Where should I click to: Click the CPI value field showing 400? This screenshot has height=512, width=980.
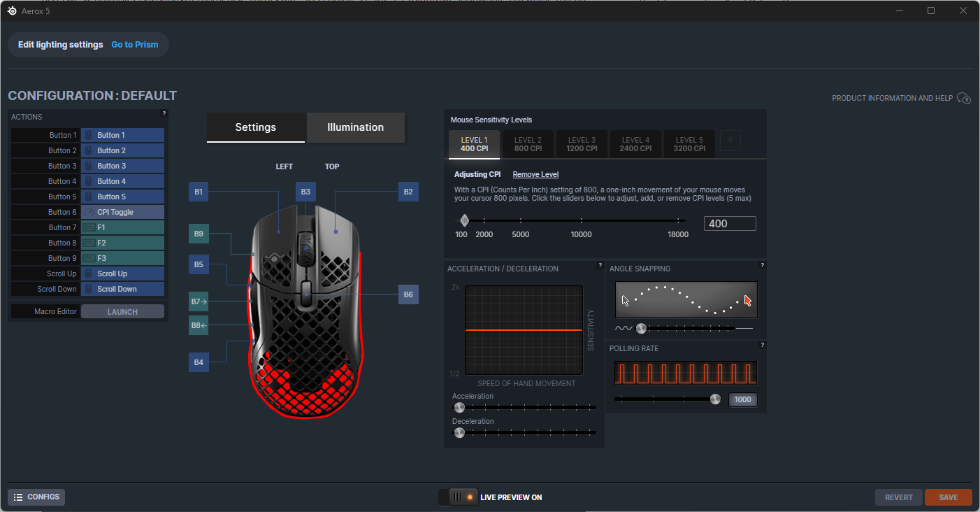(x=730, y=224)
